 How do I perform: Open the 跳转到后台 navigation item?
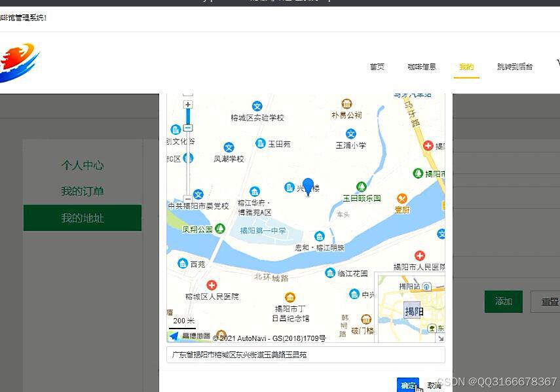click(515, 67)
